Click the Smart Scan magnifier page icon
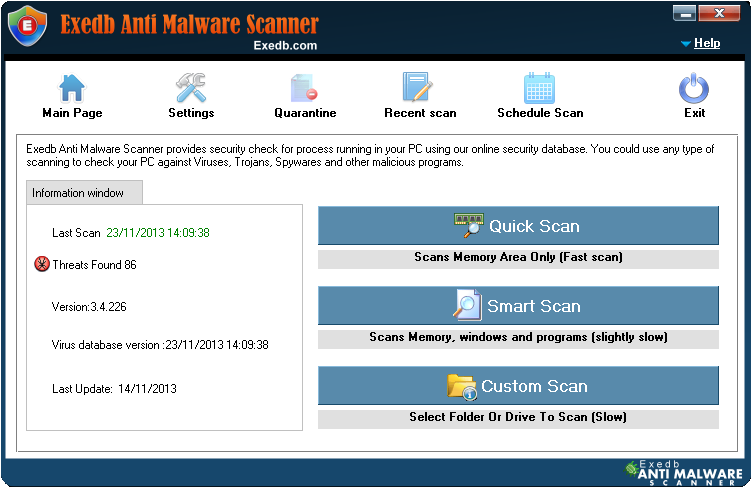The width and height of the screenshot is (751, 487). [x=467, y=305]
